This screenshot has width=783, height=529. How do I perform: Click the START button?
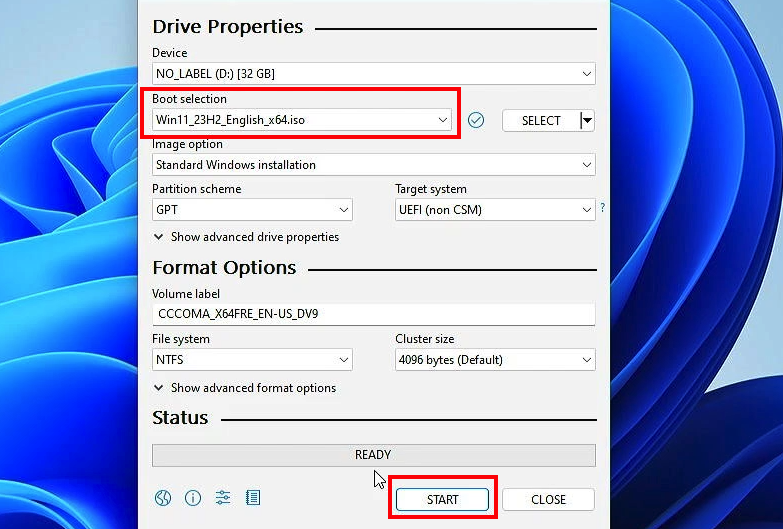pyautogui.click(x=442, y=500)
